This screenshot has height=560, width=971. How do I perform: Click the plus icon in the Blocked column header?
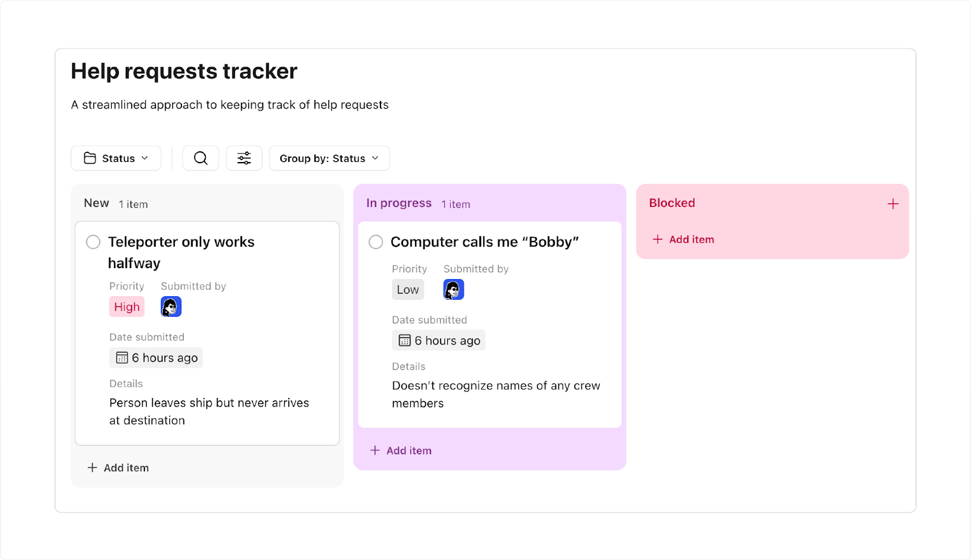point(892,204)
